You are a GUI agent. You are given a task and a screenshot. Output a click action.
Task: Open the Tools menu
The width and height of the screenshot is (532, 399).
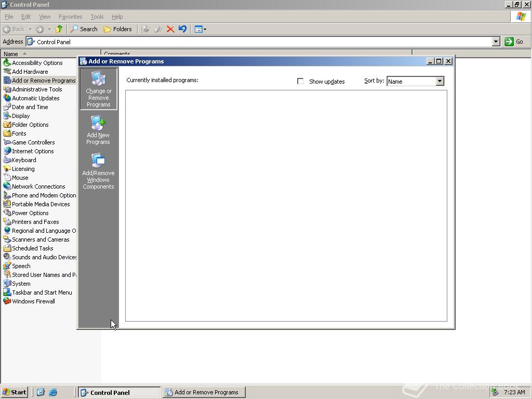click(97, 17)
